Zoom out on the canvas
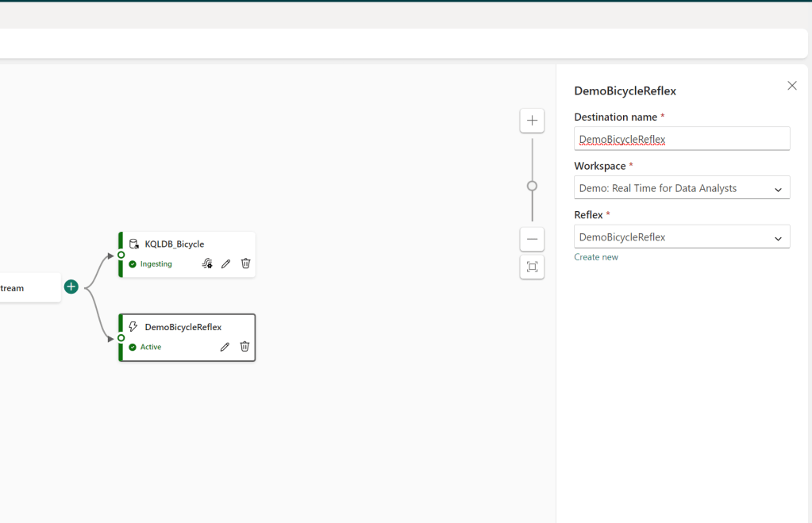The width and height of the screenshot is (812, 523). (x=532, y=239)
